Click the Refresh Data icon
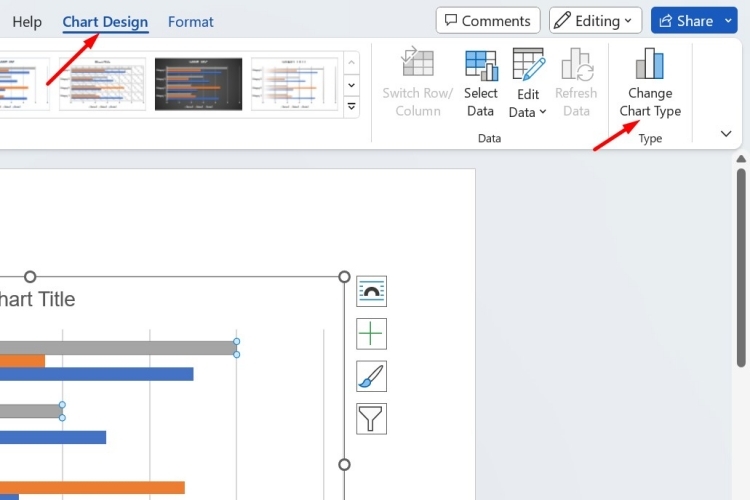 [576, 64]
